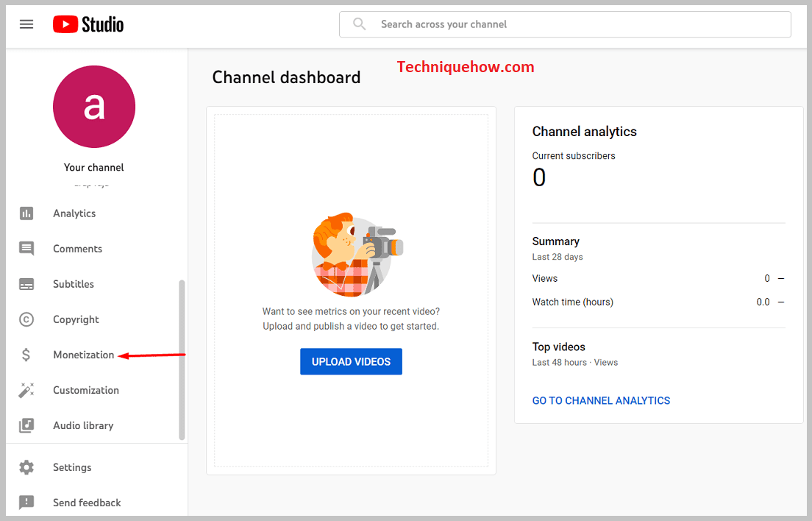Screen dimensions: 812x521
Task: Click the 0.0 watch time value
Action: 763,302
